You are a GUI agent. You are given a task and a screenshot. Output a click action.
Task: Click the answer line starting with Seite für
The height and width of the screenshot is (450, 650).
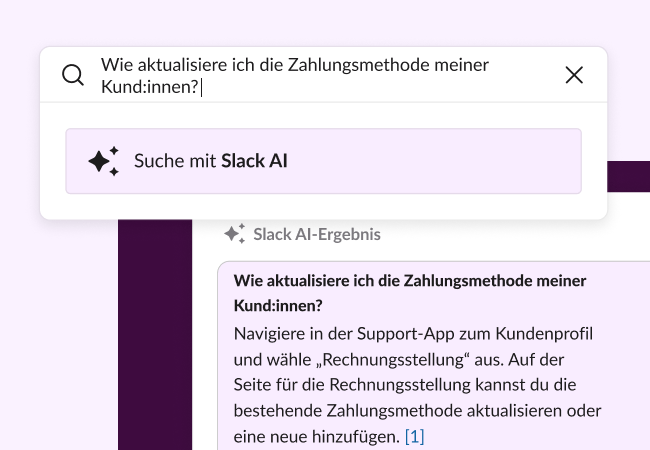416,385
